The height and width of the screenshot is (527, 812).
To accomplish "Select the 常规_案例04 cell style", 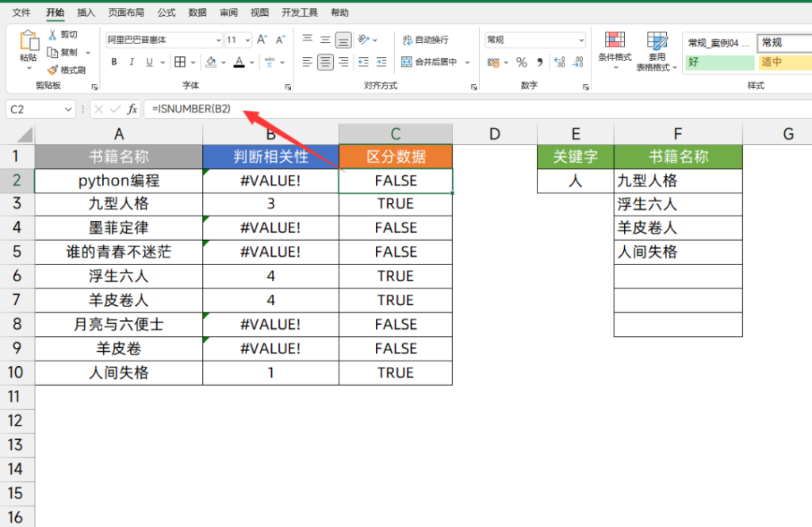I will pos(719,43).
